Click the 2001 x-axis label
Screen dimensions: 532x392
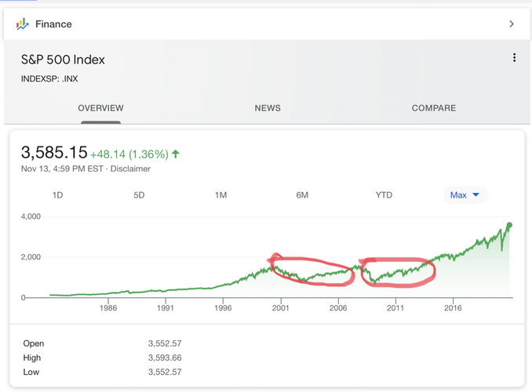[x=281, y=308]
